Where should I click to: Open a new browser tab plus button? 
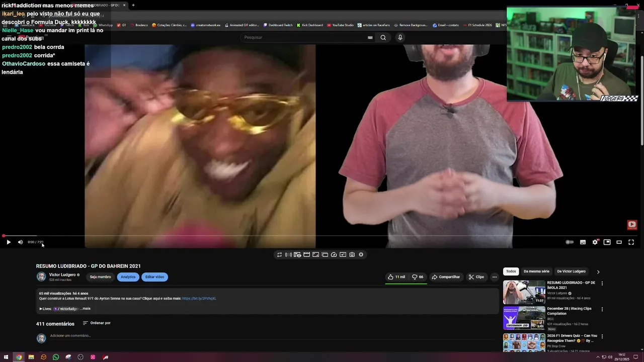coord(133,5)
